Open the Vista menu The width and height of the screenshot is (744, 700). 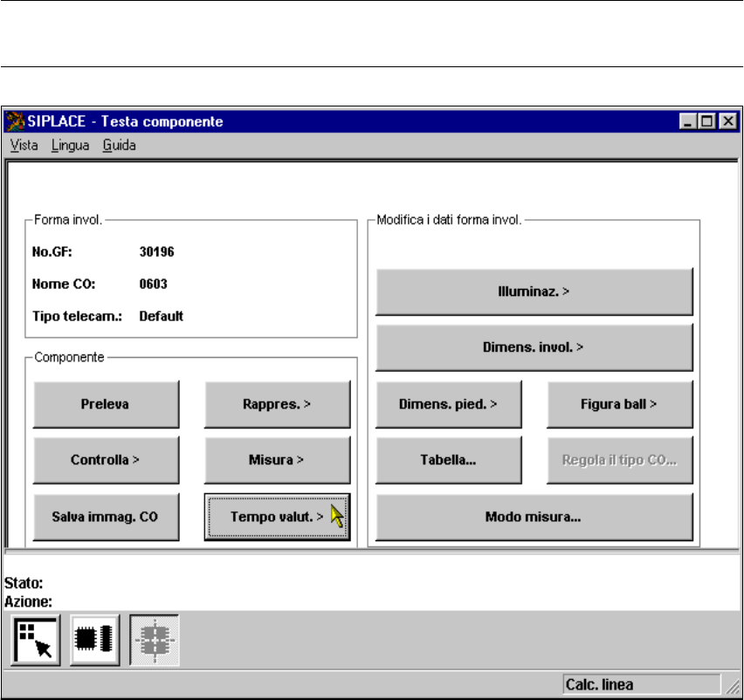tap(24, 146)
